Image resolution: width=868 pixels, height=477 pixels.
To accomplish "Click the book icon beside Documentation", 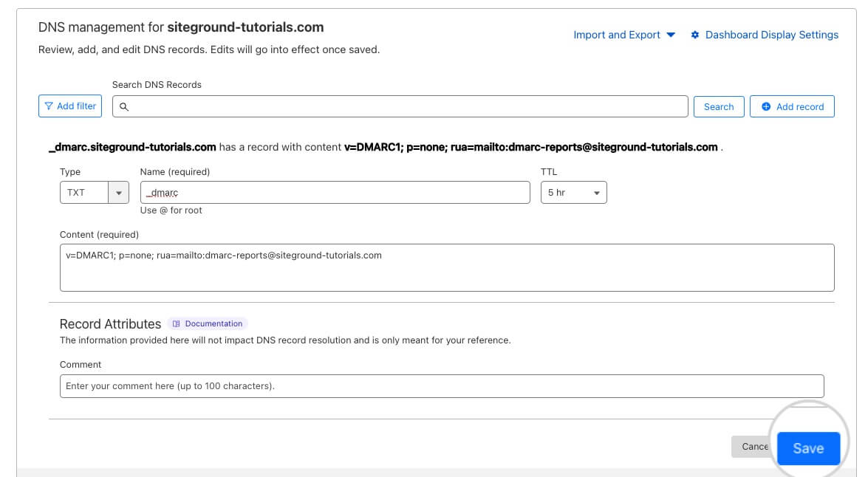I will 176,323.
